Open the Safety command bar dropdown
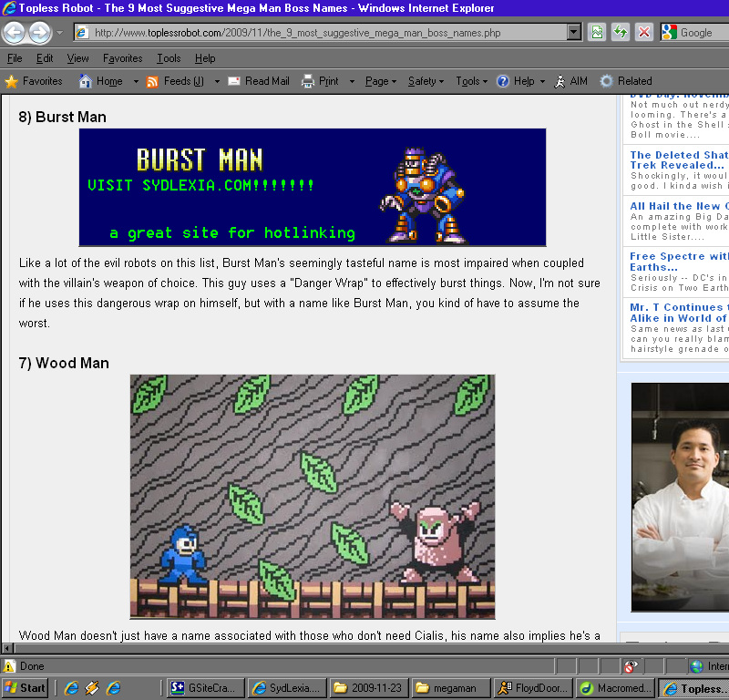 426,81
